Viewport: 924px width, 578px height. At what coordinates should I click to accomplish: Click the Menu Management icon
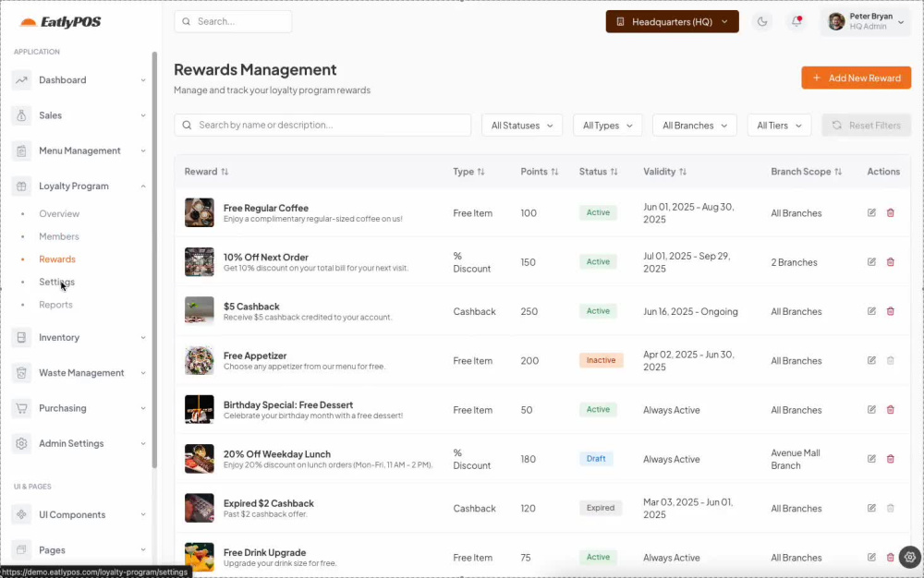[21, 151]
